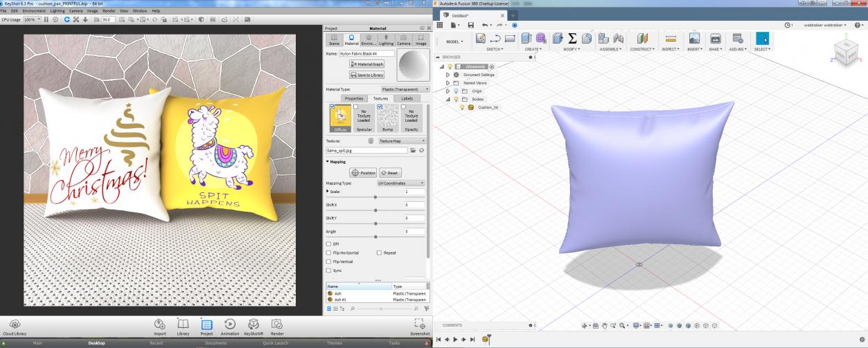Switch to the material Labels tab

(407, 98)
